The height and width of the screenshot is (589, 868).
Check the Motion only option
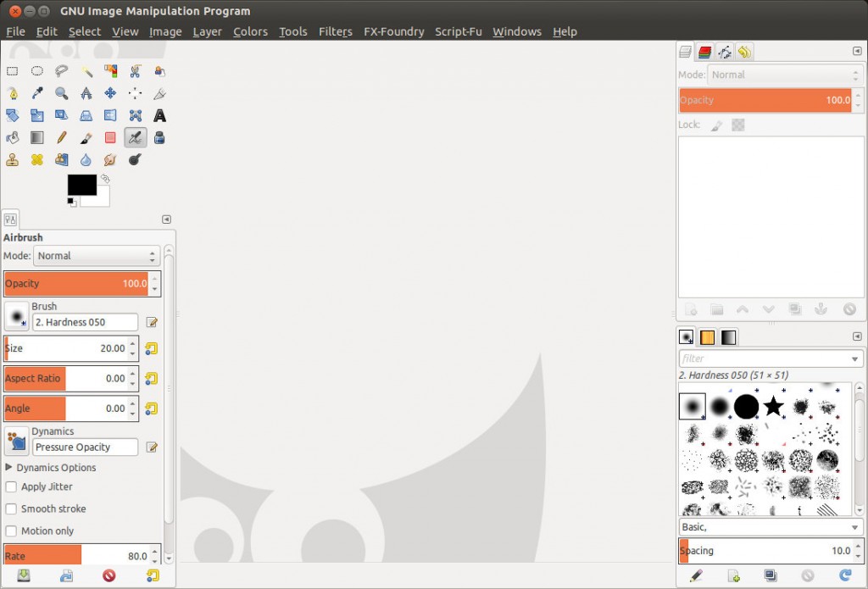coord(11,531)
